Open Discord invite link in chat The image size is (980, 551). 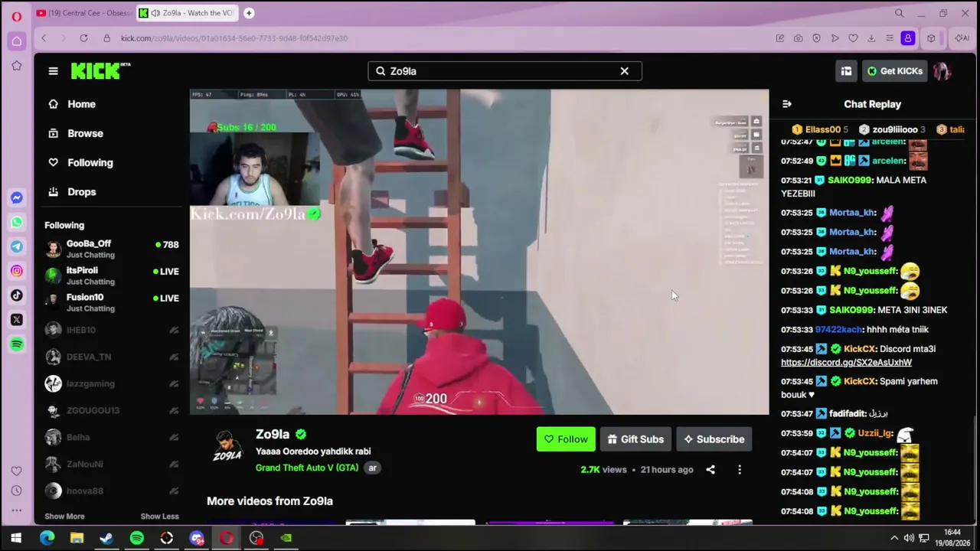tap(846, 363)
